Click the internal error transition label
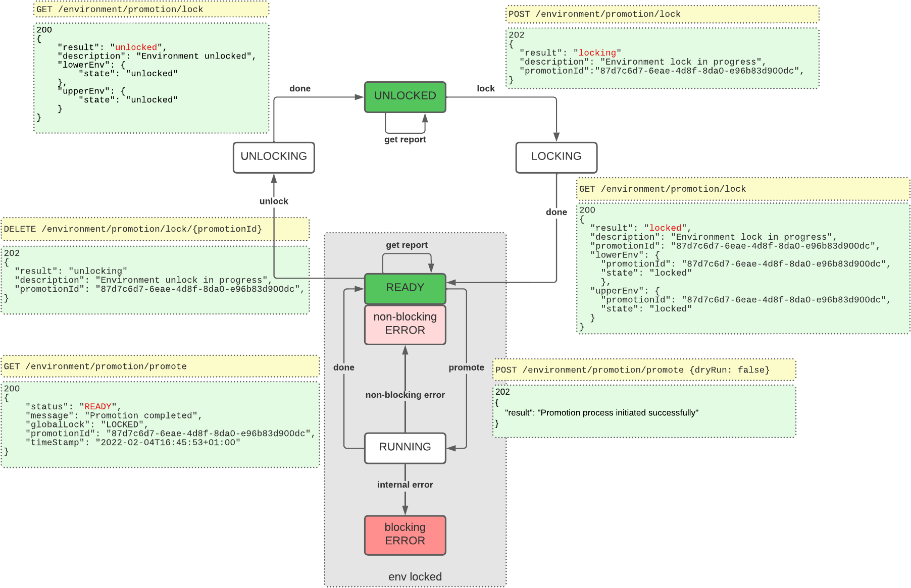Viewport: 911px width, 588px height. [x=404, y=484]
